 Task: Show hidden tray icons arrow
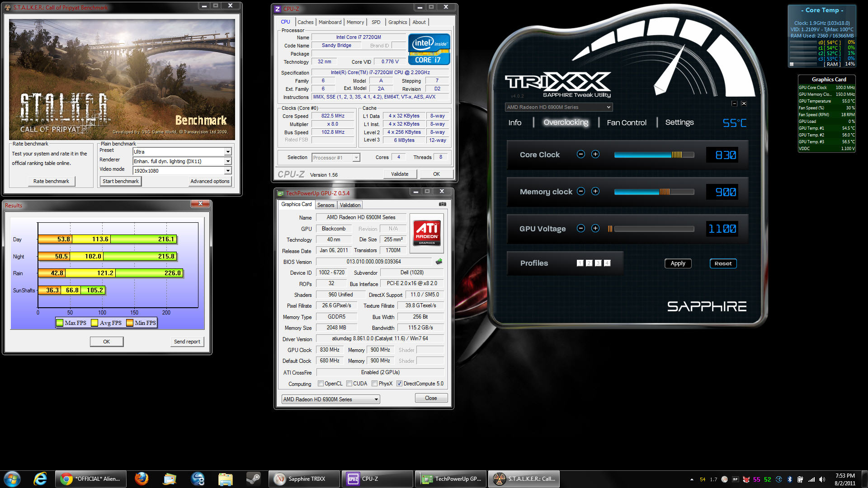point(692,479)
